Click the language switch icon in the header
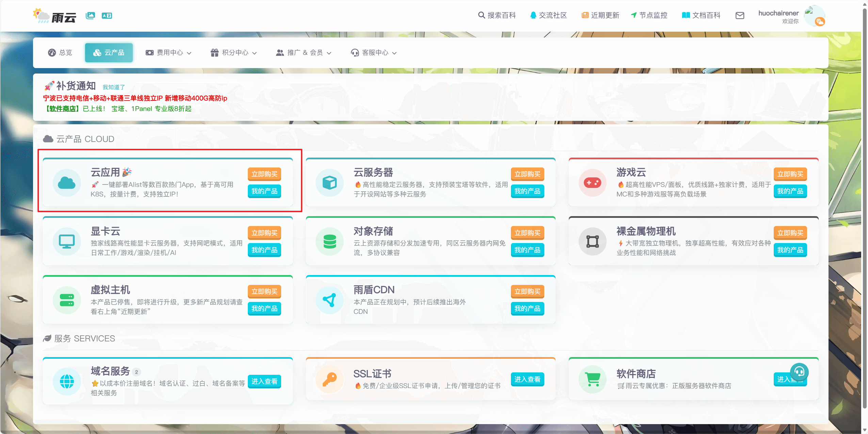868x434 pixels. [107, 15]
